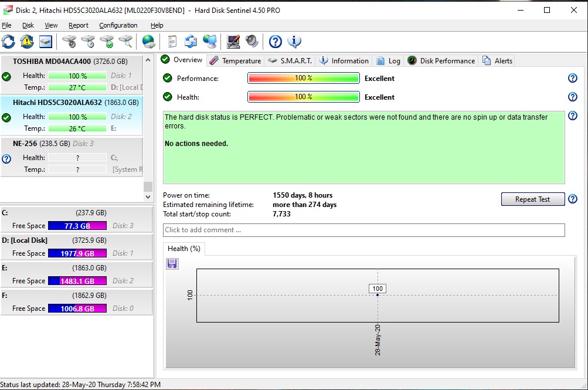Click the Health 100 % gradient bar in Overview

coord(304,97)
